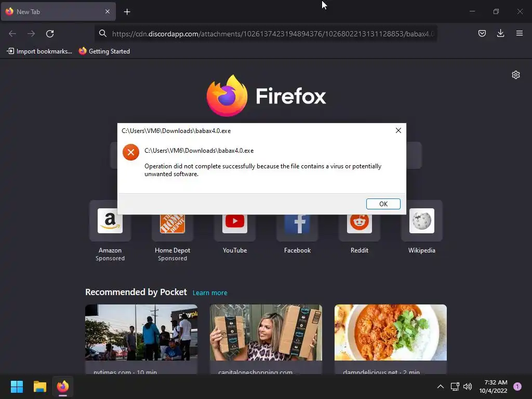Screen dimensions: 532x399
Task: Close the babax4.0.exe error dialog
Action: (x=398, y=130)
